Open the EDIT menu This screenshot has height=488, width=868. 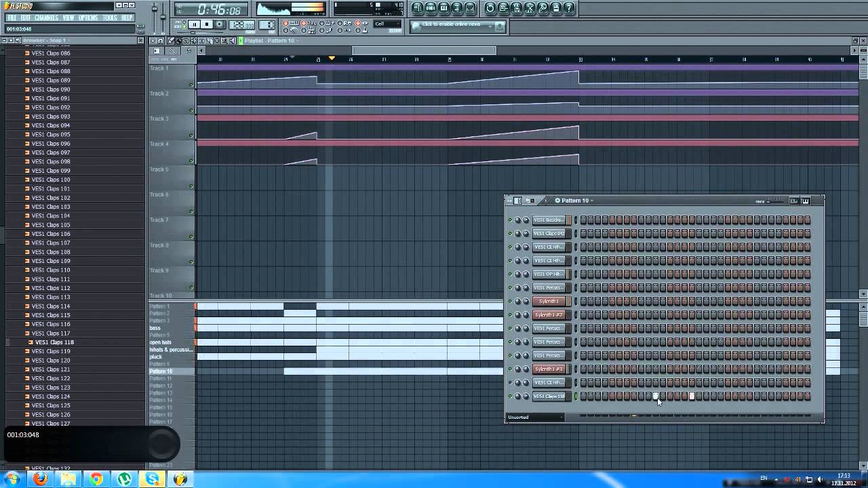tap(25, 18)
